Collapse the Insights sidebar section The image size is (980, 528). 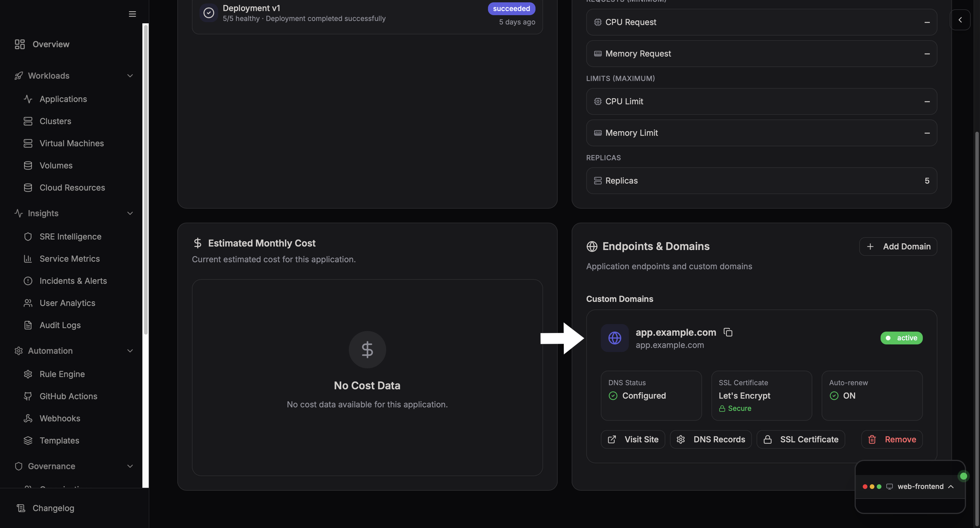130,213
